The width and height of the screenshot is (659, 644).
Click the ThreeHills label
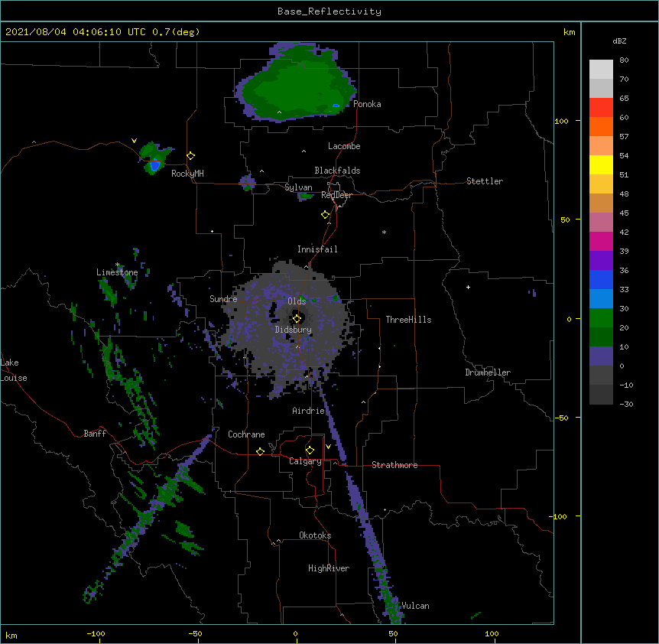[408, 320]
